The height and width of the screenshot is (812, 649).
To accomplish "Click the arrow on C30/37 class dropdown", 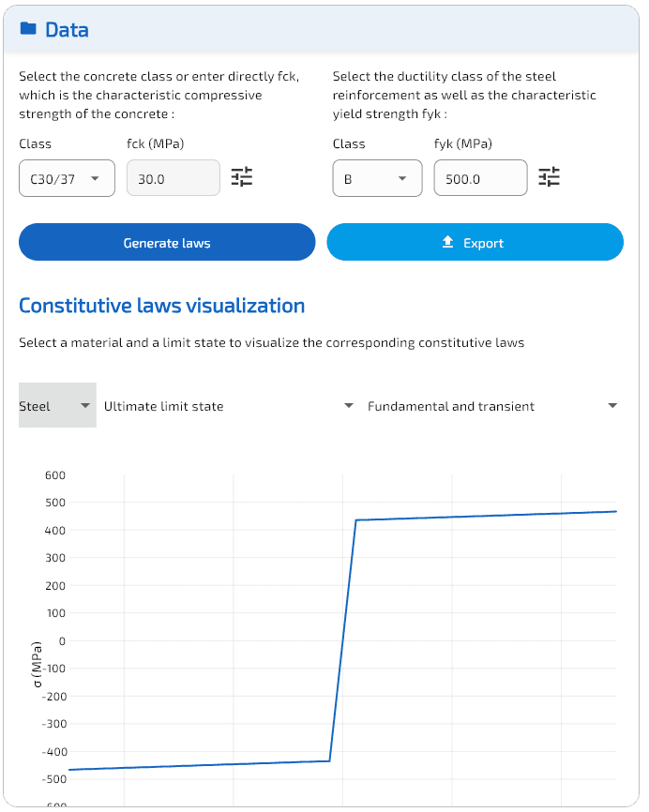I will point(95,178).
